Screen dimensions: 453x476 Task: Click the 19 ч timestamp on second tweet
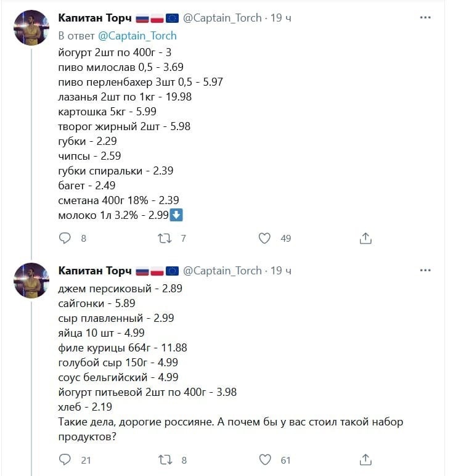(x=281, y=271)
